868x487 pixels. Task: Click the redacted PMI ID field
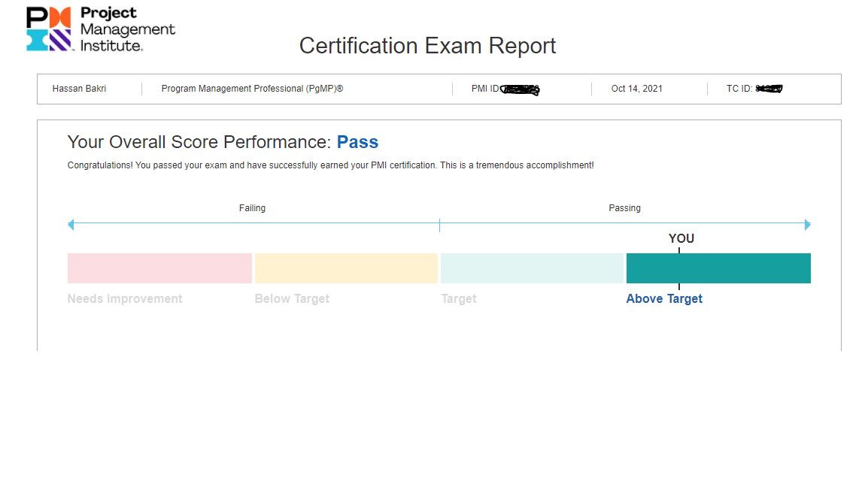(519, 89)
